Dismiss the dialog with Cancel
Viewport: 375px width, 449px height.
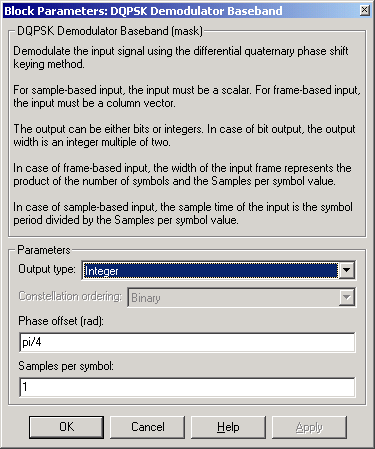point(147,427)
